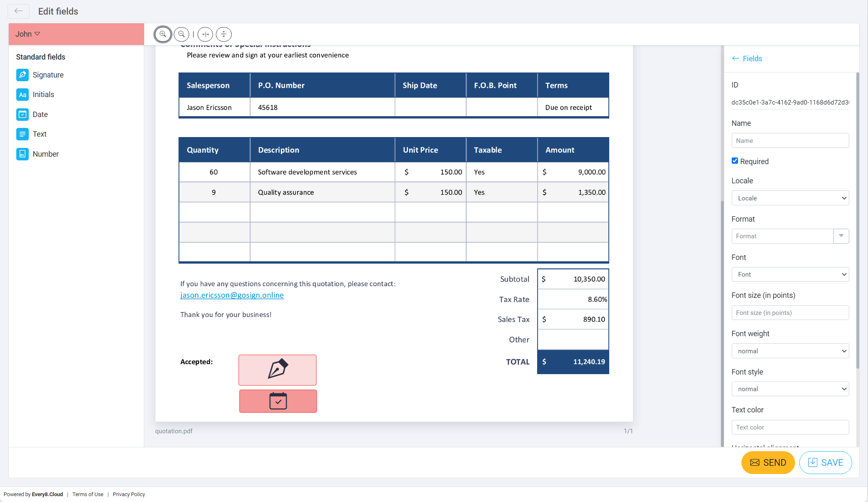Click the Text color input field

pos(790,427)
